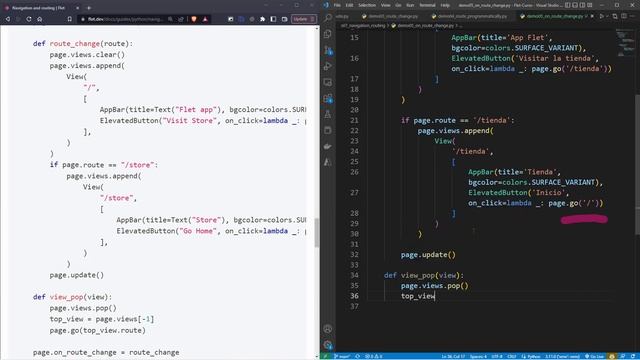Screen dimensions: 640x360
Task: Open the Go menu in VS Code
Action: pyautogui.click(x=398, y=5)
